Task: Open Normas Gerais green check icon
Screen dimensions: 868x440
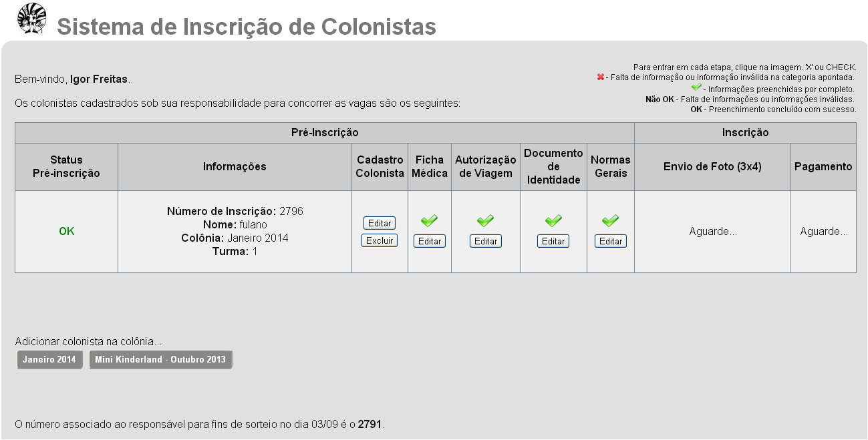Action: pyautogui.click(x=610, y=220)
